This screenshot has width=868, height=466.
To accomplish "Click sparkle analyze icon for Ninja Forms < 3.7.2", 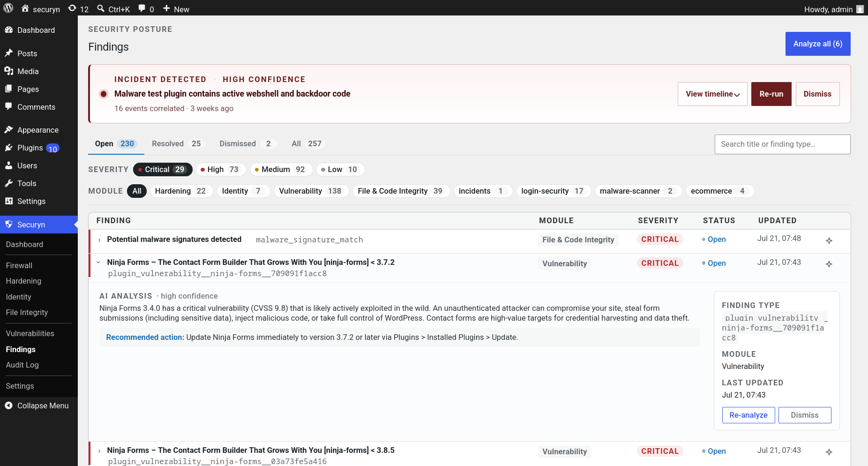I will (829, 264).
